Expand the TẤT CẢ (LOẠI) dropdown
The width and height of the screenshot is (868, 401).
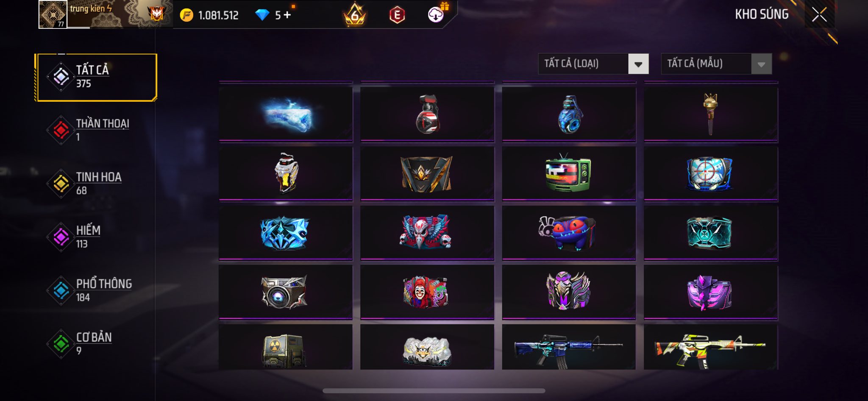coord(593,64)
